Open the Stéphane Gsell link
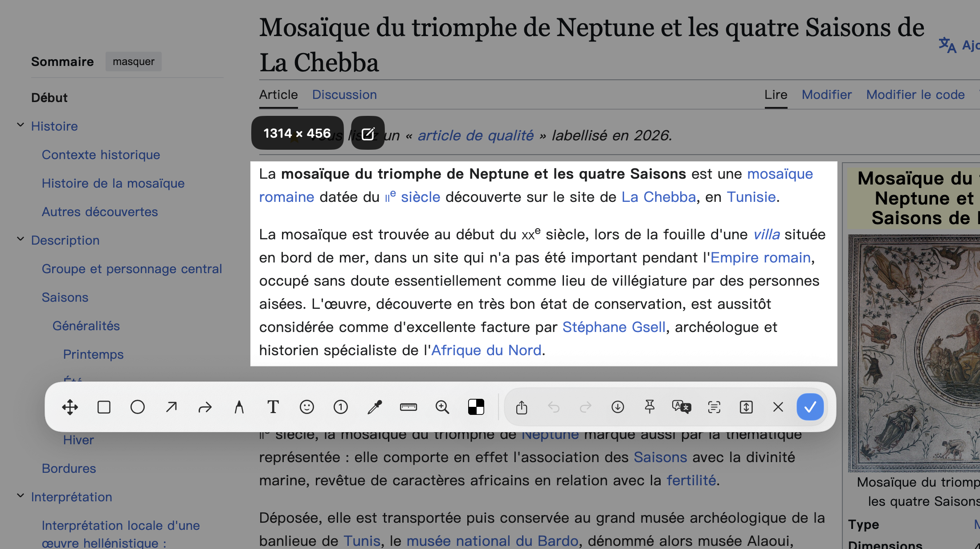 [x=614, y=327]
